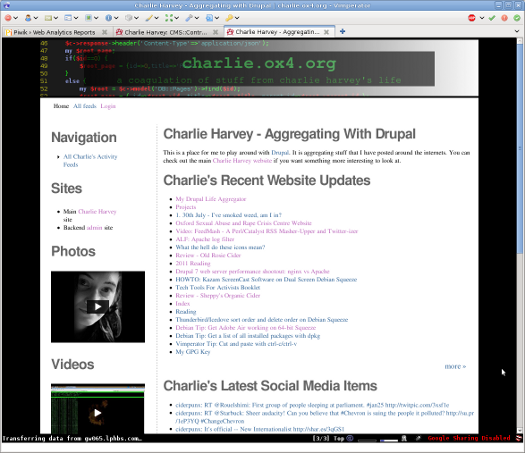
Task: Open the Disable dropdown arrow
Action: click(15, 18)
